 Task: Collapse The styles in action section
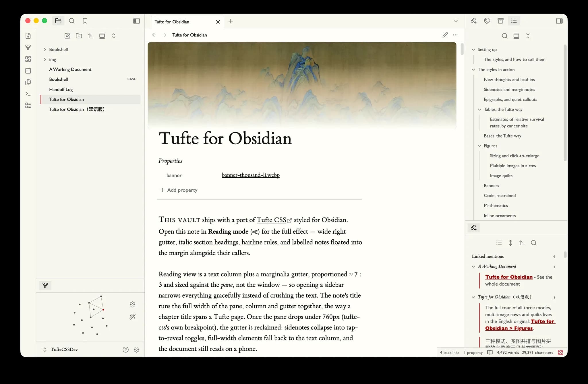(473, 69)
